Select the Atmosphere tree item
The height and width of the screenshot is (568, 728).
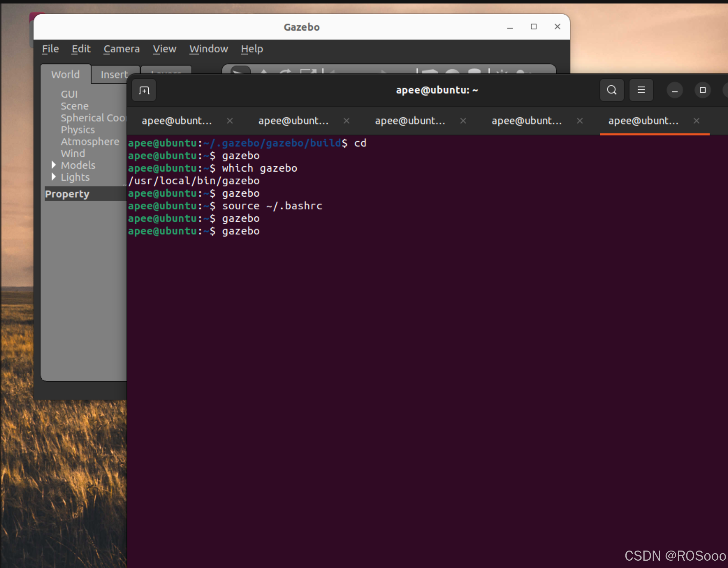point(90,142)
